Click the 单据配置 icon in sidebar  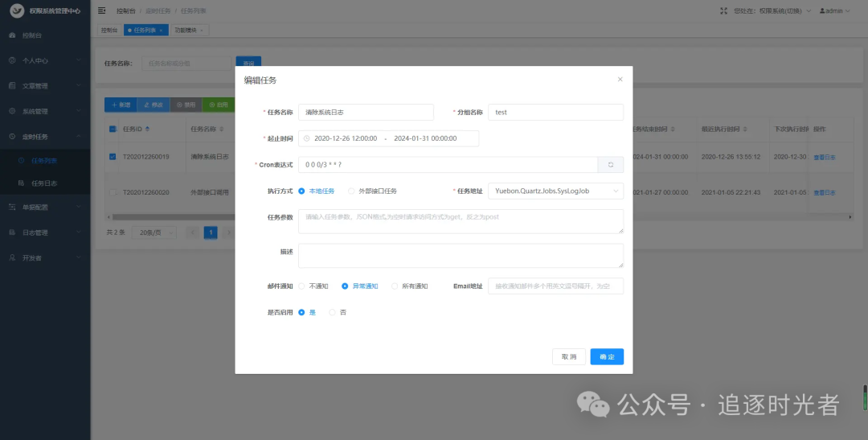pyautogui.click(x=13, y=208)
